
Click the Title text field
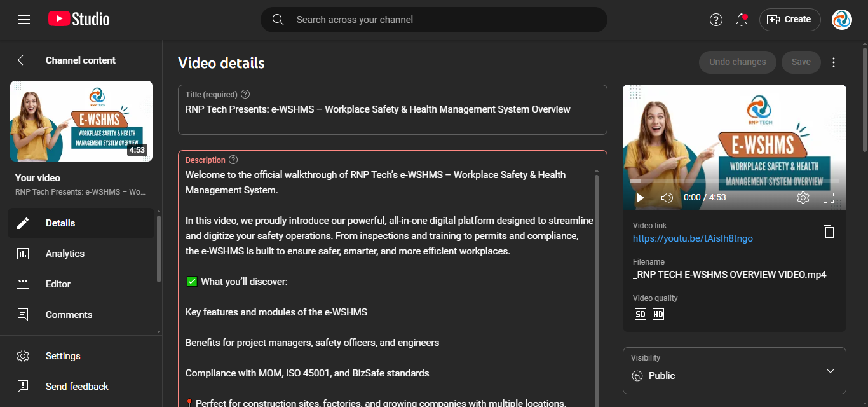tap(391, 110)
